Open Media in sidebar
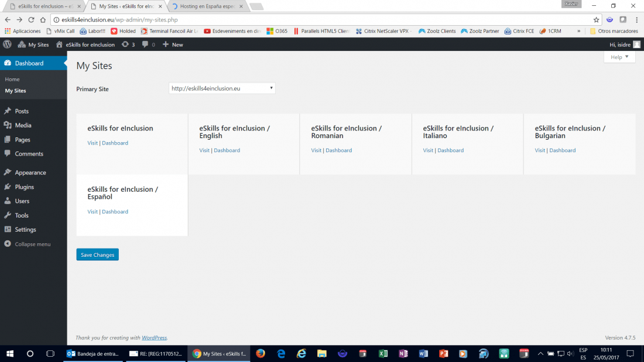This screenshot has width=644, height=362. 33,125
